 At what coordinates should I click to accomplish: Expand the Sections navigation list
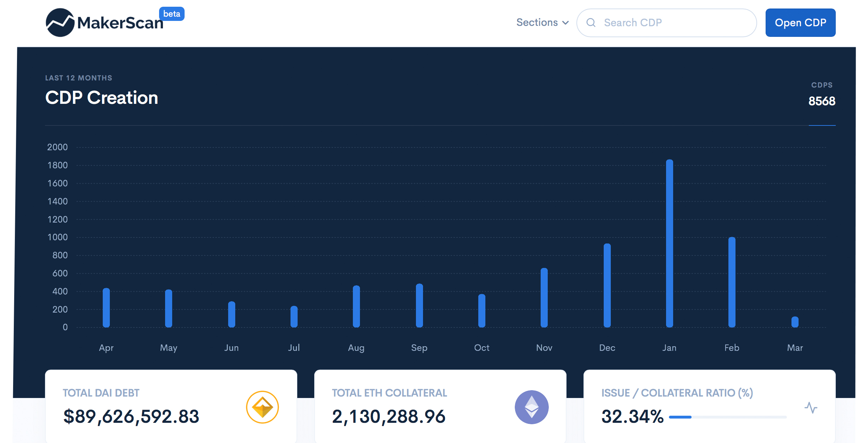click(537, 22)
